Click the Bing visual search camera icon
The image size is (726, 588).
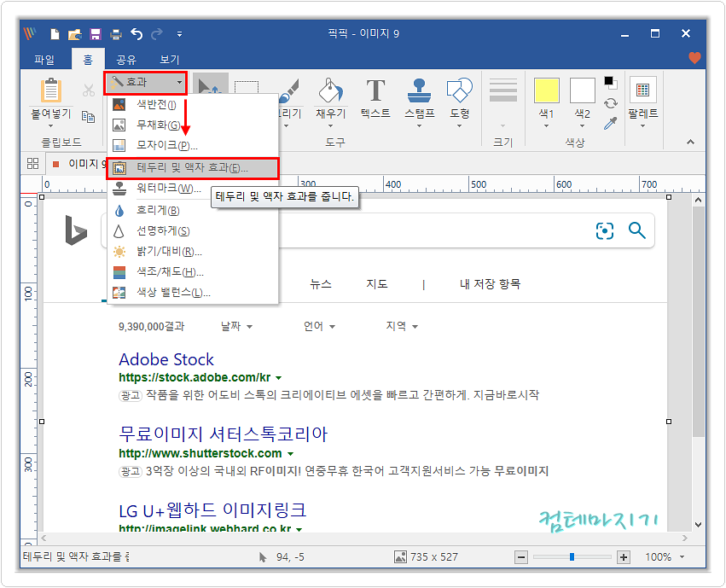[x=605, y=230]
